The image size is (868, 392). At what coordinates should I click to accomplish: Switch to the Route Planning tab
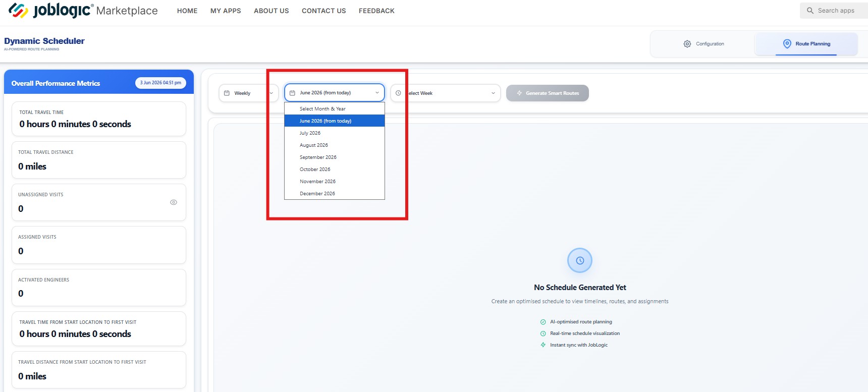[806, 44]
